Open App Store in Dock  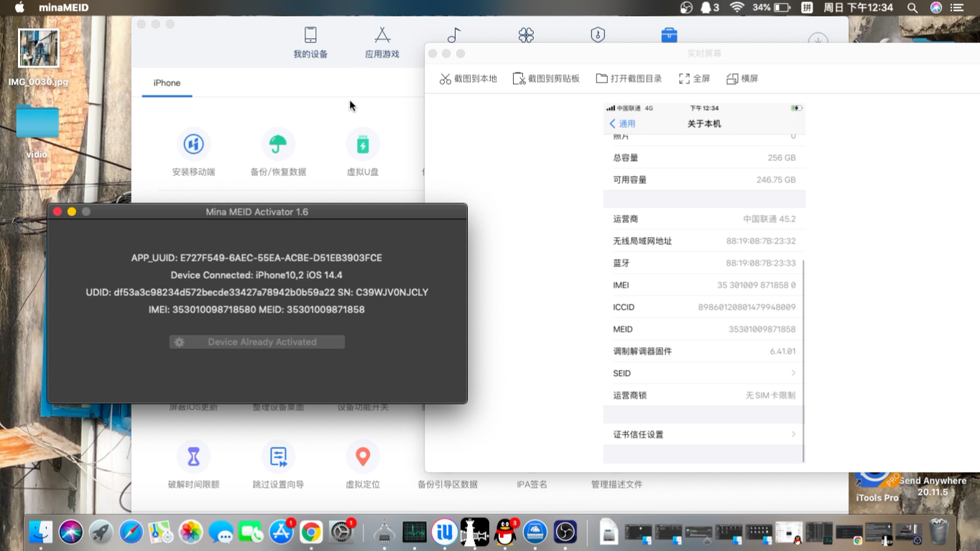[281, 532]
